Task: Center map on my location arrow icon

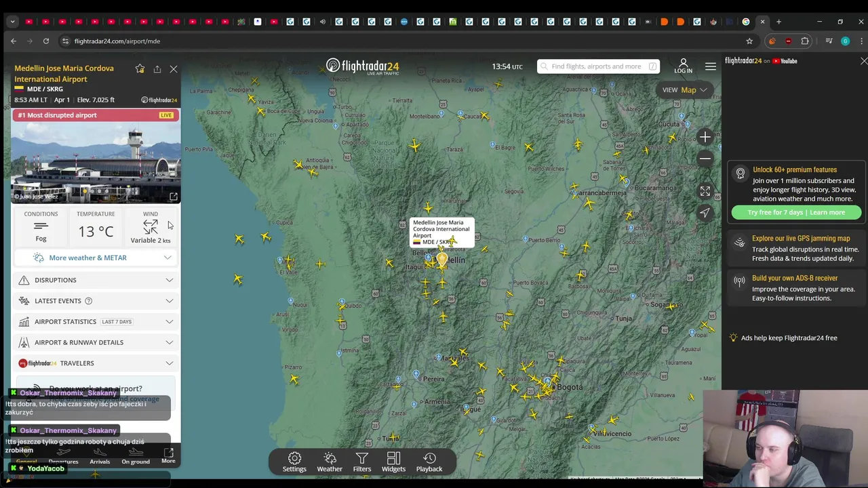Action: 705,213
